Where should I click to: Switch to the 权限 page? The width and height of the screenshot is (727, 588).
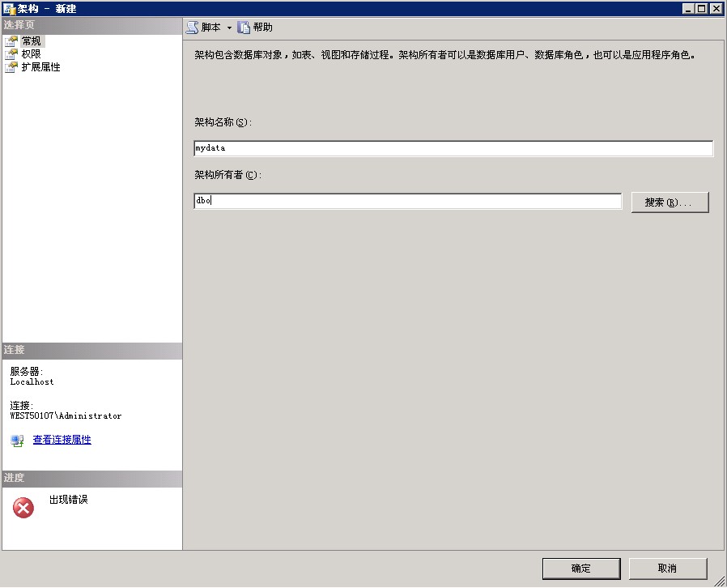(x=32, y=54)
